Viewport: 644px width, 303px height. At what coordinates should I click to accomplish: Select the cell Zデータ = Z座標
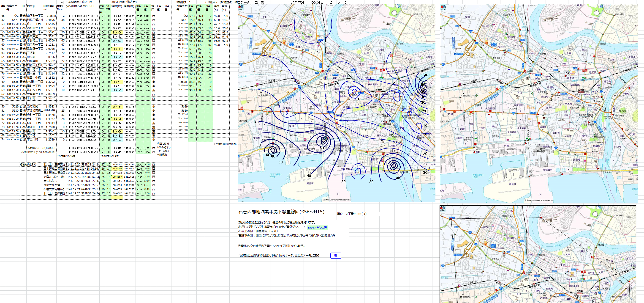point(251,3)
